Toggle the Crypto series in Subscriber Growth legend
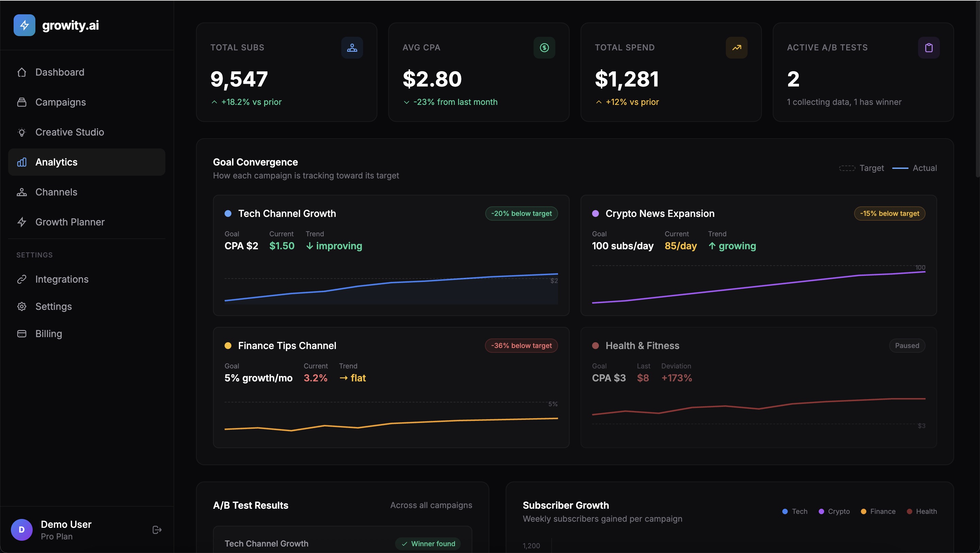This screenshot has height=553, width=980. (x=834, y=511)
